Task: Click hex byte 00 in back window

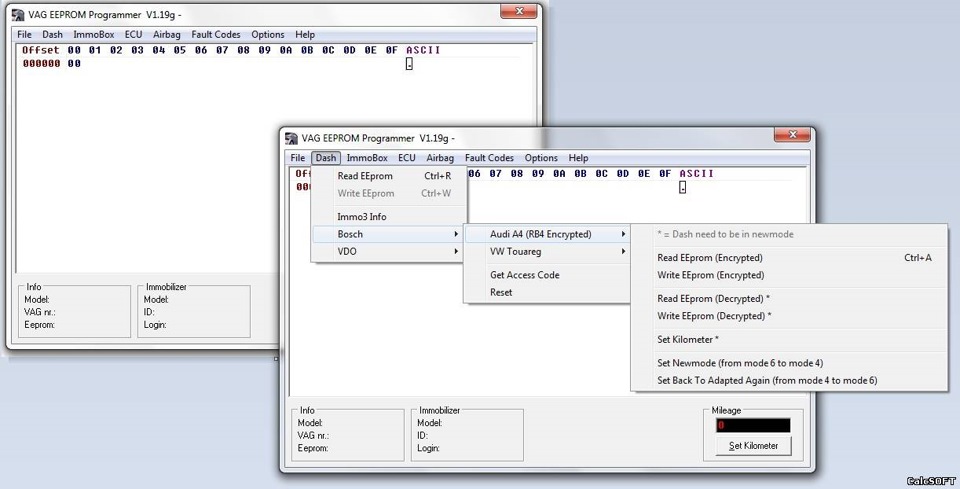Action: (x=74, y=63)
